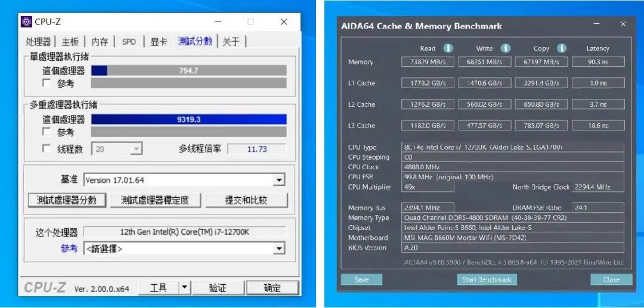Image resolution: width=644 pixels, height=308 pixels.
Task: Click 測試處理器分數 button
Action: (67, 200)
